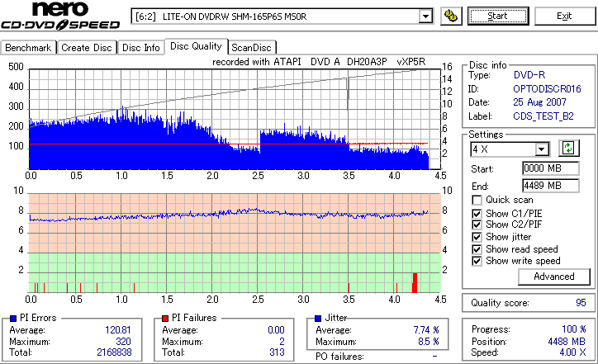This screenshot has height=364, width=598.
Task: Select the Disc Quality tab
Action: (x=196, y=46)
